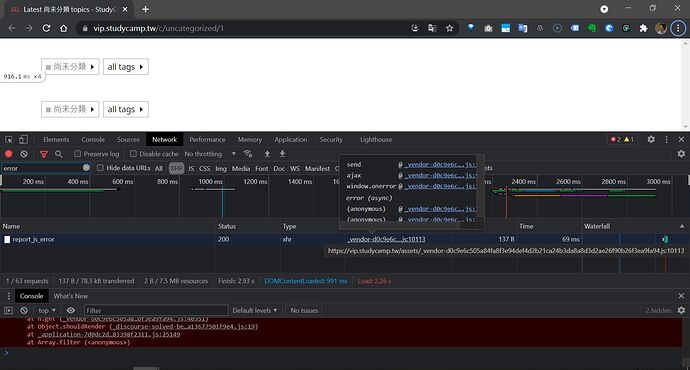
Task: Click the errors and warnings counter badge
Action: [x=622, y=139]
